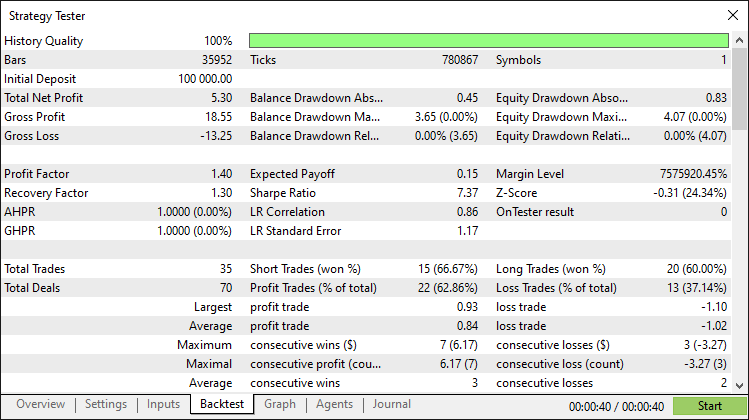Click the vertical scrollbar thumb
Viewport: 749px width, 420px height.
740,90
